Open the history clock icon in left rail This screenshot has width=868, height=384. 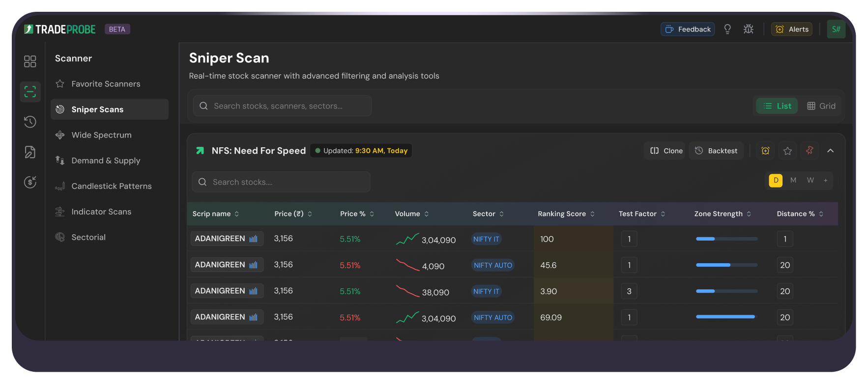point(30,122)
